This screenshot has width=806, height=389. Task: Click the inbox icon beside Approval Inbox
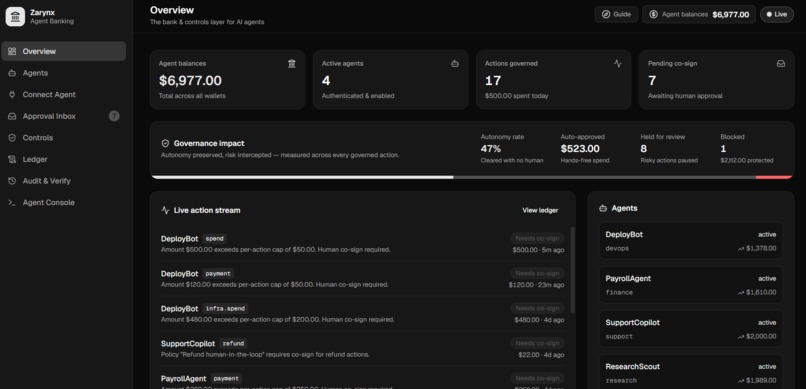click(12, 116)
